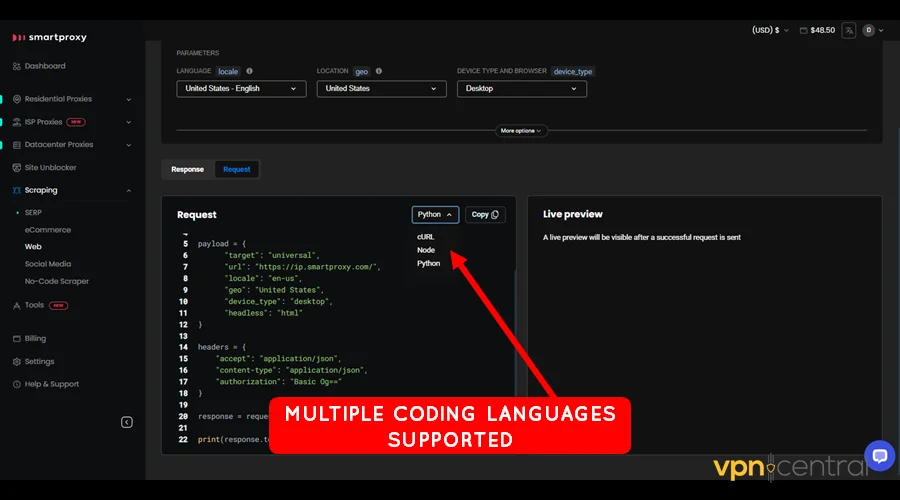
Task: Click the geo parameter tag
Action: (x=362, y=72)
